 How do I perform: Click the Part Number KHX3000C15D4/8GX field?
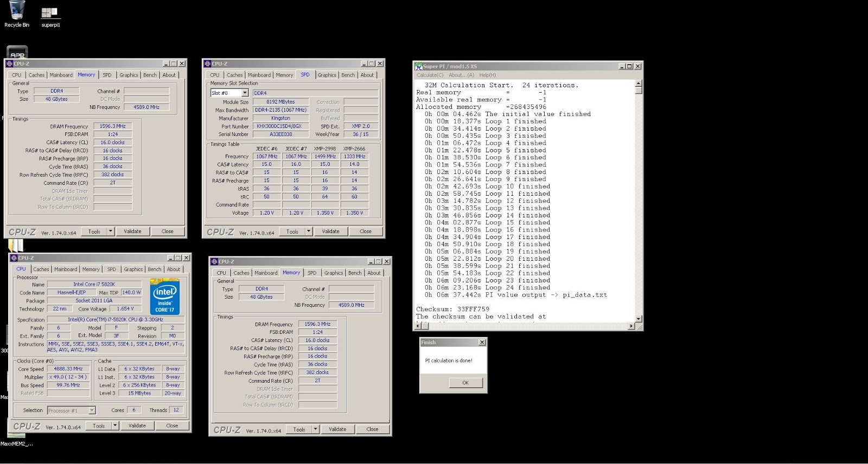coord(280,126)
